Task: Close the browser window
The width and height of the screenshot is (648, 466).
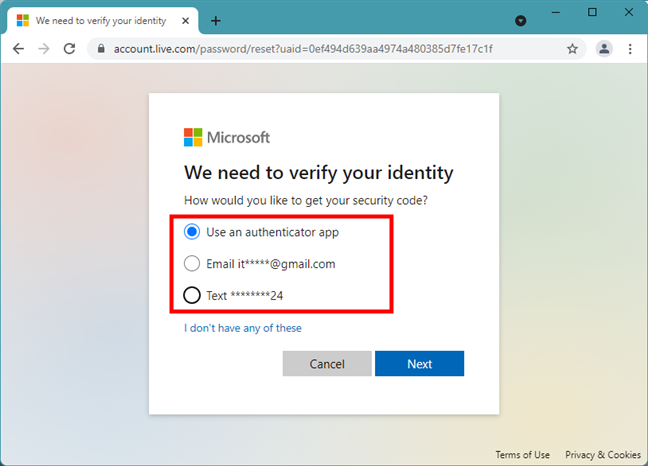Action: point(629,12)
